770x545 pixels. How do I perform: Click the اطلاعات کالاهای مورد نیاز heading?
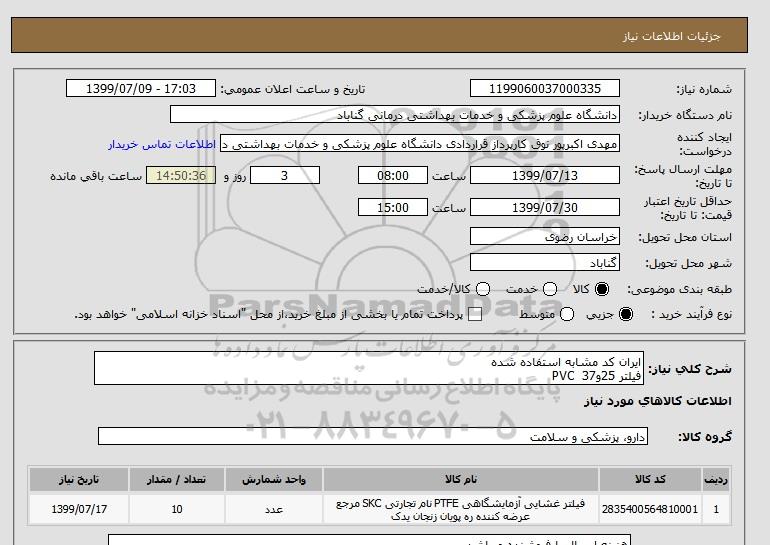click(x=658, y=401)
